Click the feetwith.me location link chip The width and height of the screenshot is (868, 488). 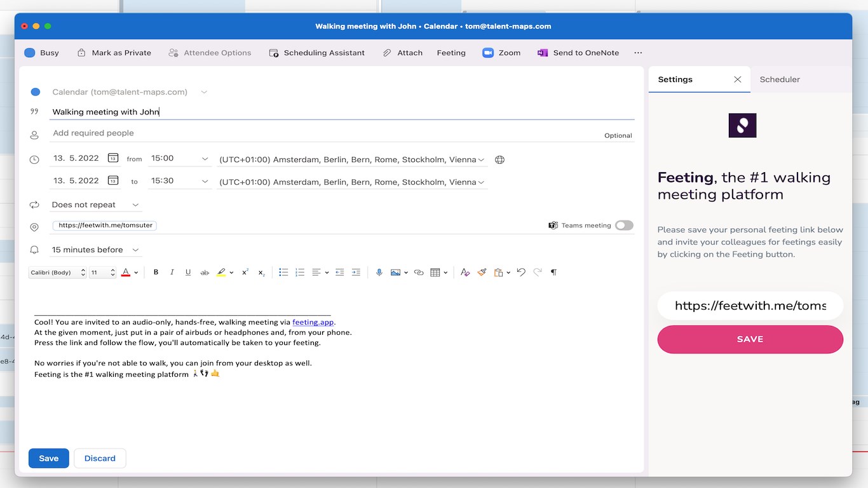(105, 226)
